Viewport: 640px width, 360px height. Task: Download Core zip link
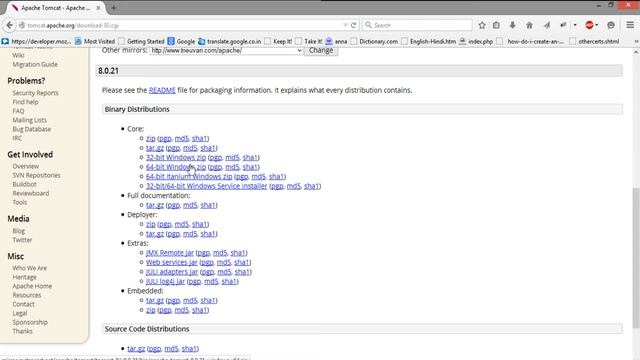tap(151, 138)
